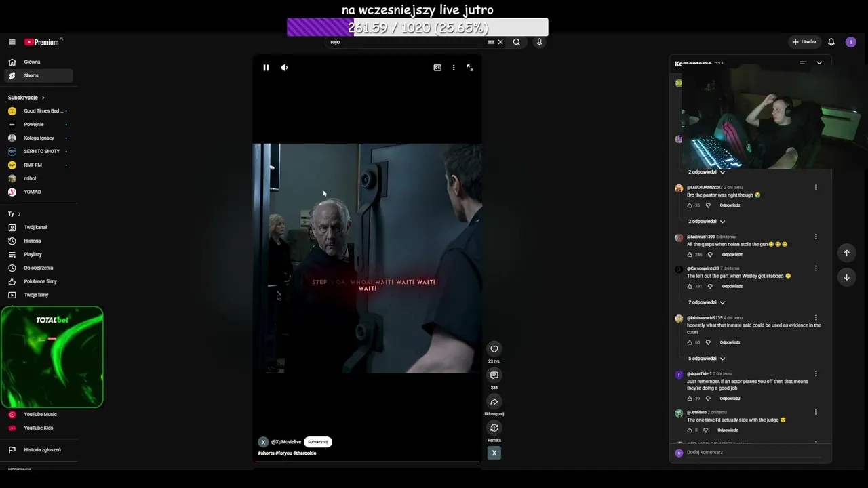Screen dimensions: 868x488
Task: Open Polubione filmy liked videos
Action: coord(38,282)
